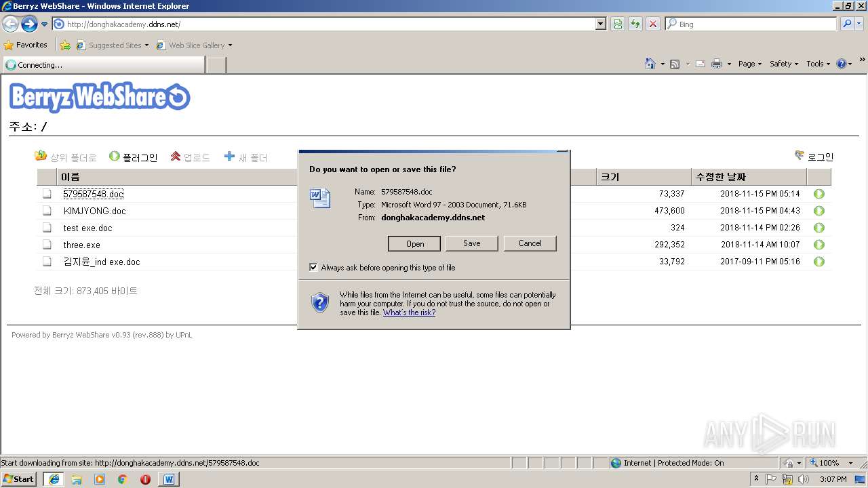Click green download icon for 579587548.doc row
868x488 pixels.
point(819,194)
